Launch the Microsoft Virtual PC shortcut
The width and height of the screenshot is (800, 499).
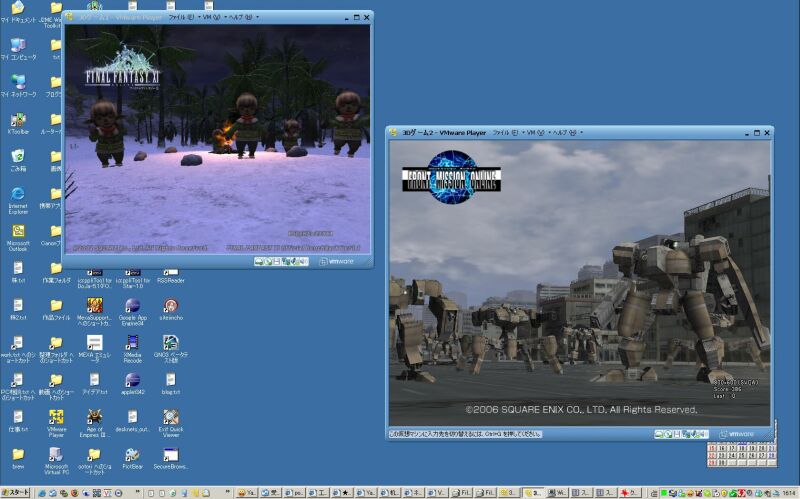[56, 461]
